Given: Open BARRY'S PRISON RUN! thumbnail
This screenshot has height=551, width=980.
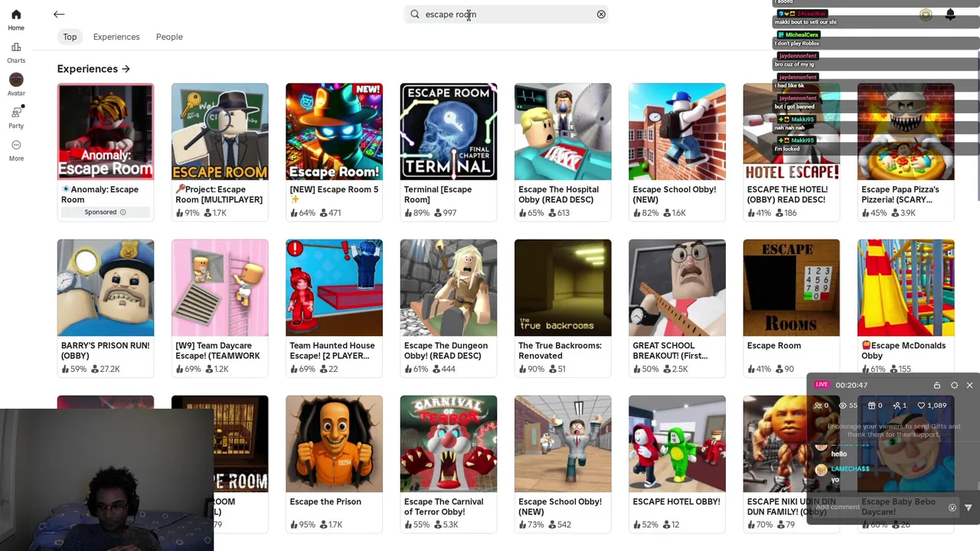Looking at the screenshot, I should (106, 288).
